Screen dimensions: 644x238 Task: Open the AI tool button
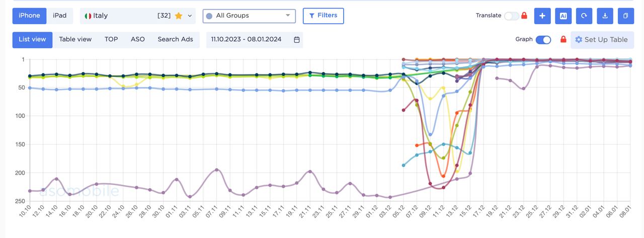click(x=563, y=16)
